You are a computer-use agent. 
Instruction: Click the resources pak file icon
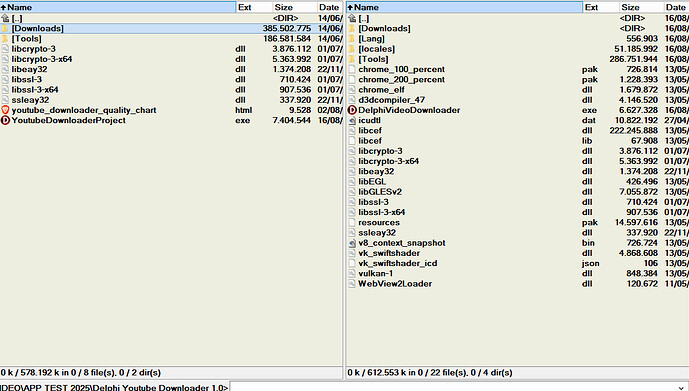(352, 223)
